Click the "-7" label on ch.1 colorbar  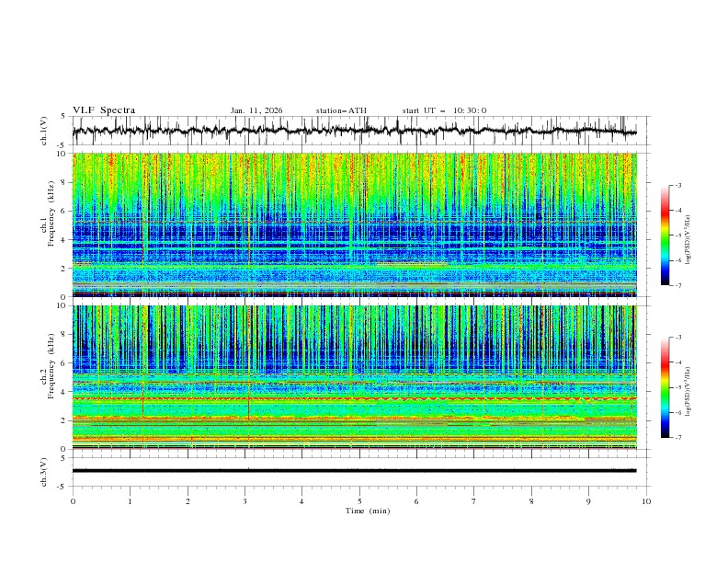click(x=678, y=285)
